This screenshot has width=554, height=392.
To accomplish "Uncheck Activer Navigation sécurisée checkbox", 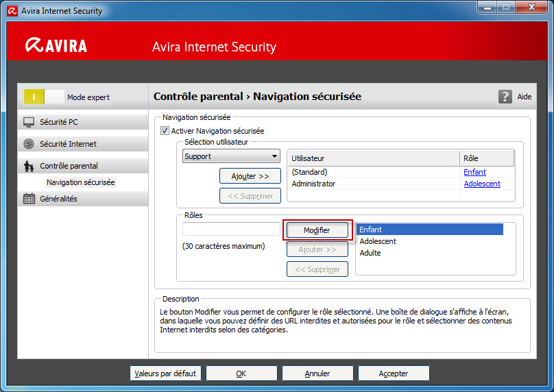I will tap(165, 131).
